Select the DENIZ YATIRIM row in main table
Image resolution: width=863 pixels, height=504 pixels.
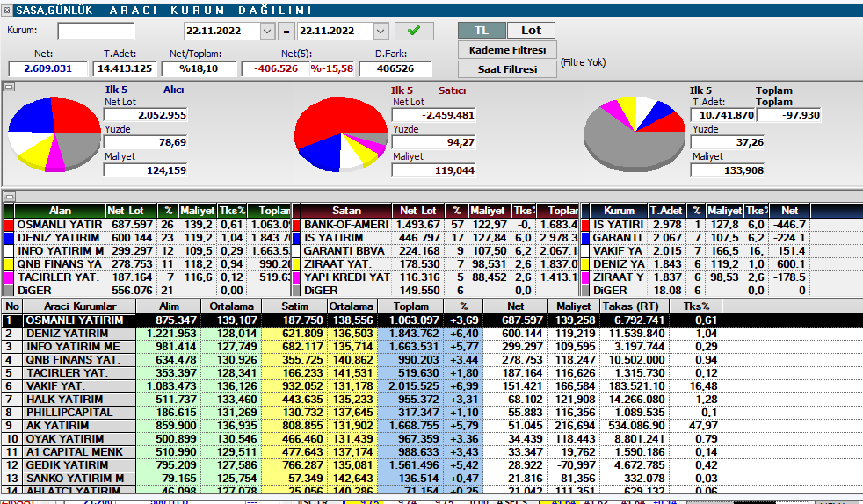[79, 334]
